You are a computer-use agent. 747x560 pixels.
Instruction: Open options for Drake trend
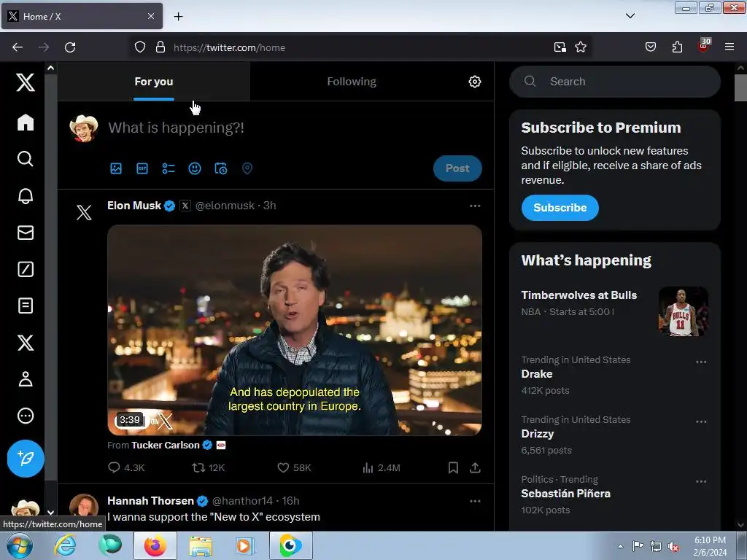click(x=701, y=362)
